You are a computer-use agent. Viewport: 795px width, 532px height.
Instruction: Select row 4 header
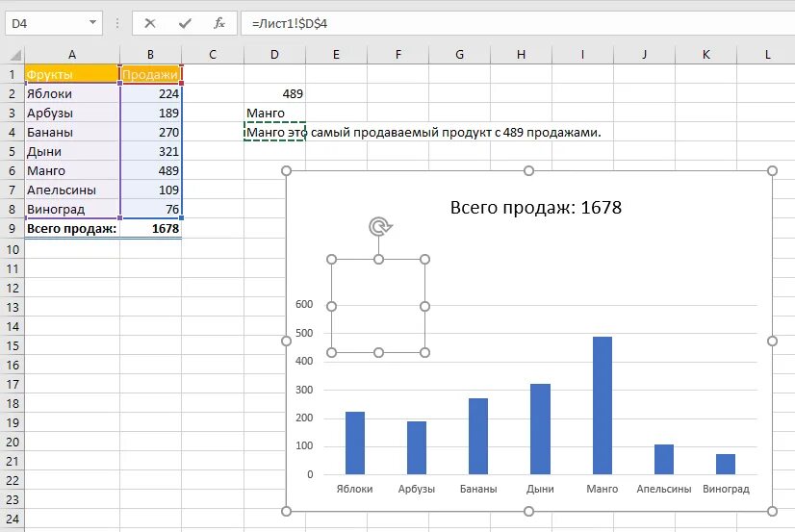click(x=13, y=132)
